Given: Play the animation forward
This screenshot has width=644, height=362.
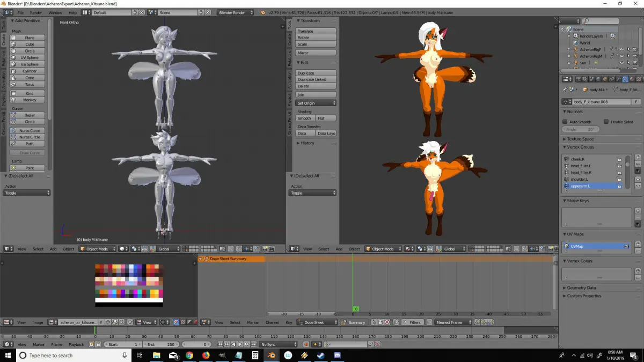Looking at the screenshot, I should tap(240, 344).
